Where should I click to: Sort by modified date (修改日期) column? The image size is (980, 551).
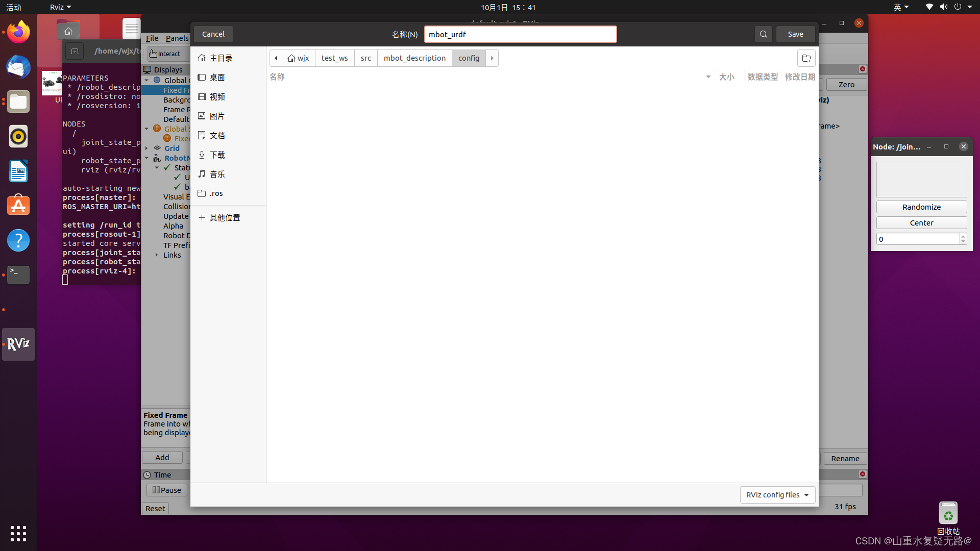[x=800, y=77]
